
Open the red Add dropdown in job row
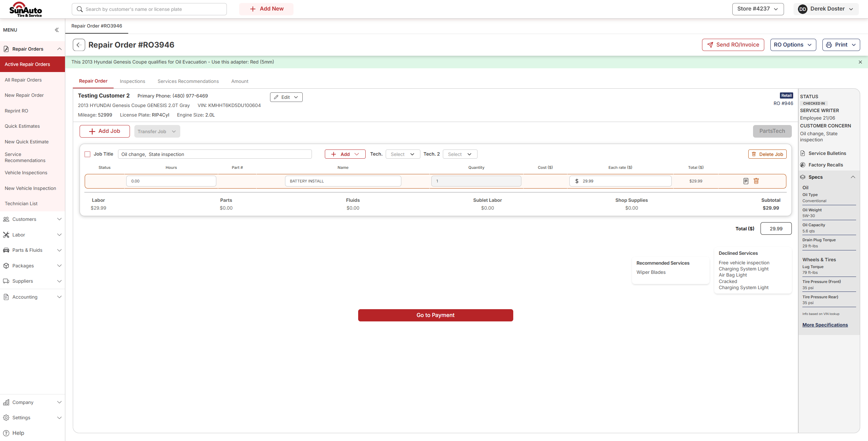pos(345,154)
